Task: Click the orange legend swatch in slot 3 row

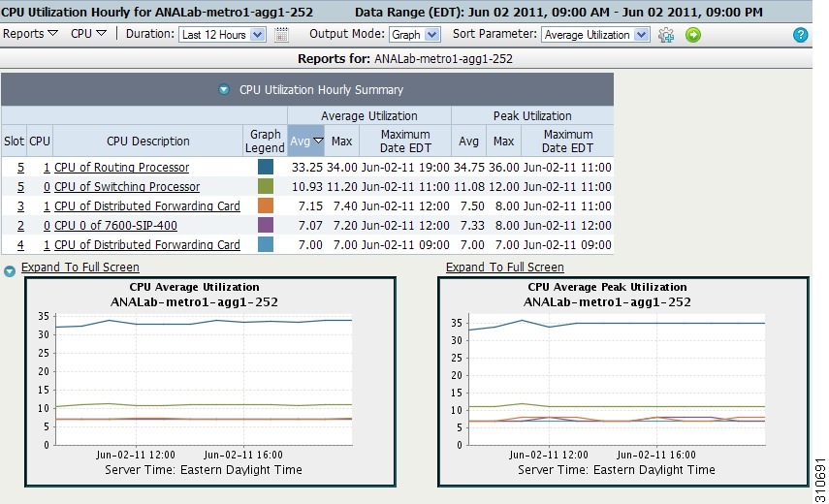Action: [x=266, y=205]
